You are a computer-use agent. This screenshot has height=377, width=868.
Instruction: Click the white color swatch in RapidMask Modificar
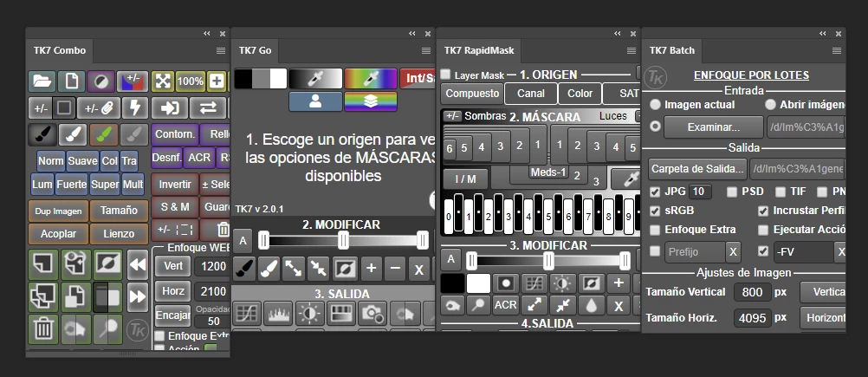(x=478, y=283)
